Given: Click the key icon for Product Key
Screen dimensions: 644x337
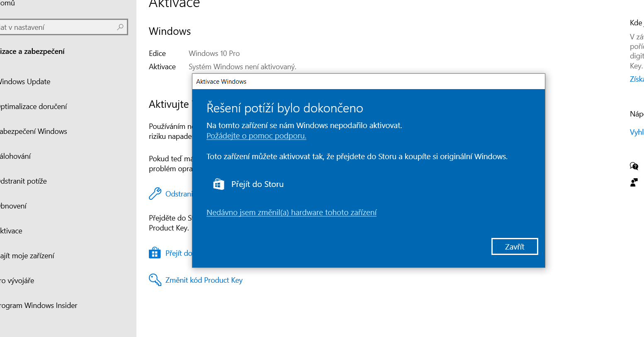Looking at the screenshot, I should point(155,280).
